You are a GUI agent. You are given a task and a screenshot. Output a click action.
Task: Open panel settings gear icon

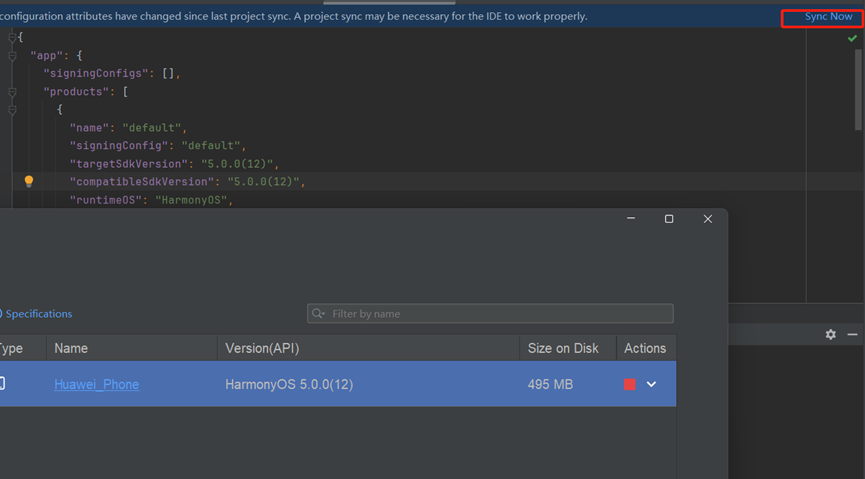click(830, 334)
